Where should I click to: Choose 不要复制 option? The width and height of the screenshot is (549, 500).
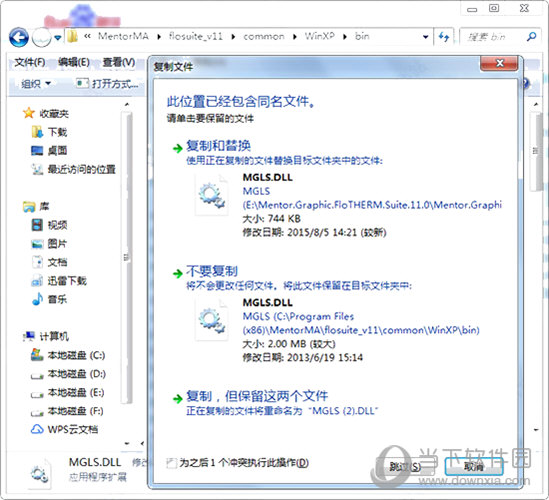[x=212, y=271]
